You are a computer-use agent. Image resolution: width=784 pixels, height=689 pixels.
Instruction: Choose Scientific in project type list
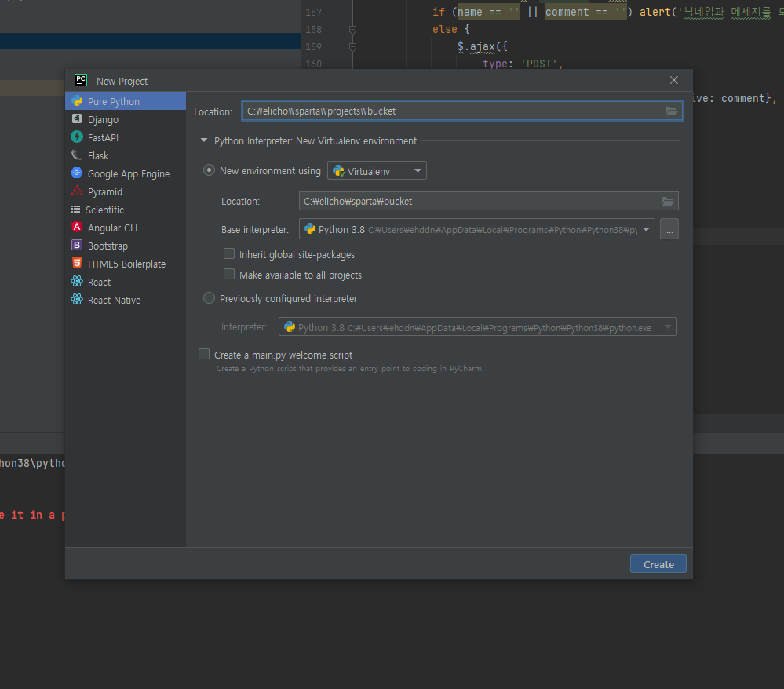click(126, 210)
